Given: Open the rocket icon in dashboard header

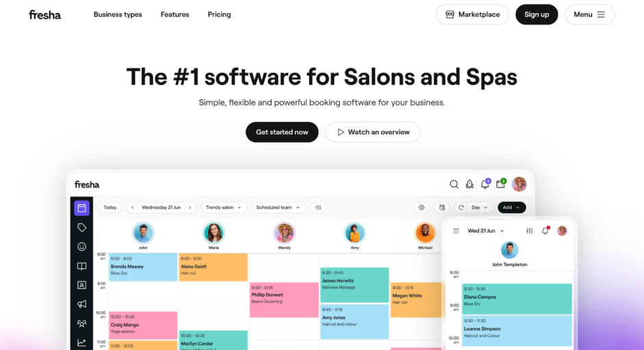Looking at the screenshot, I should click(x=469, y=184).
